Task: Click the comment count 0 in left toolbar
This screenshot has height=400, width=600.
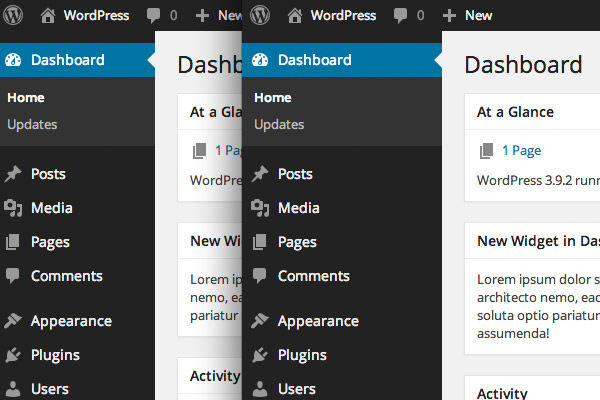Action: point(173,16)
